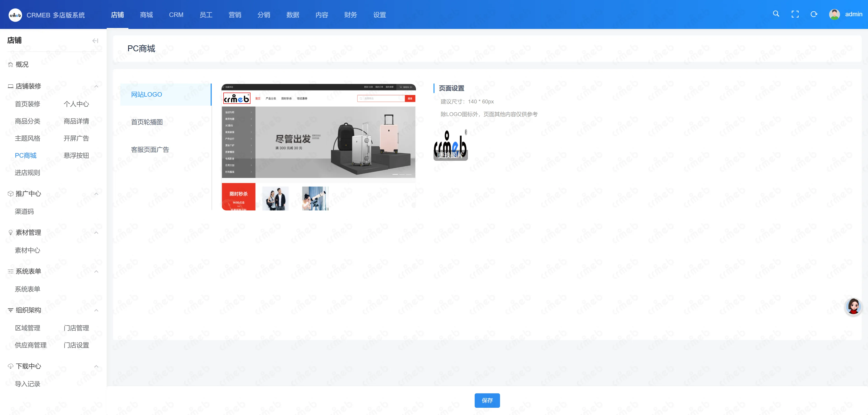The height and width of the screenshot is (415, 868).
Task: Open 进店规则 in sidebar
Action: (28, 173)
